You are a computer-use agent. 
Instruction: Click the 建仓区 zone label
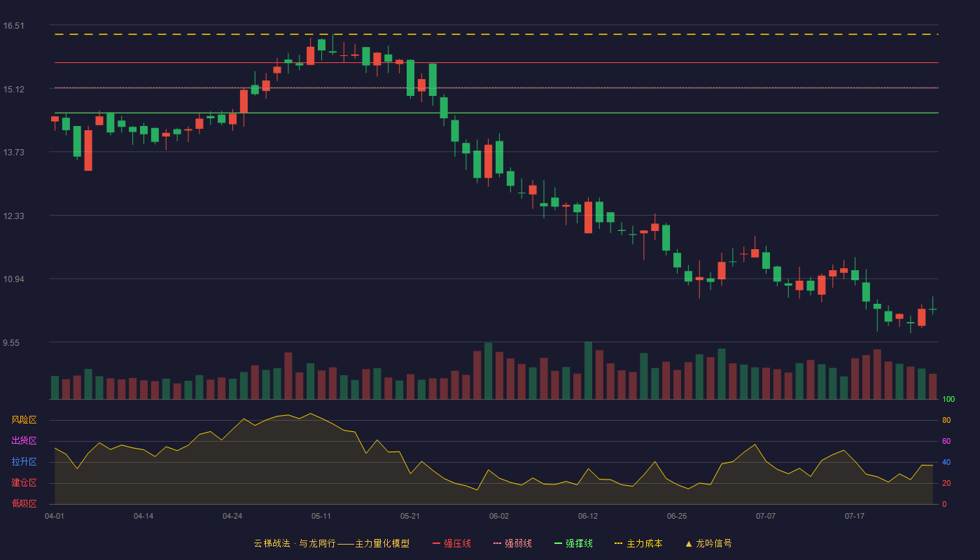point(24,483)
